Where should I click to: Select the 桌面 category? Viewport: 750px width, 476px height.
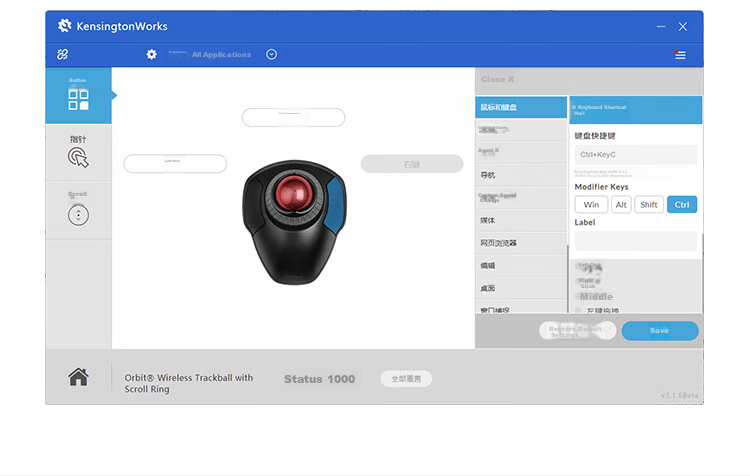pos(521,288)
